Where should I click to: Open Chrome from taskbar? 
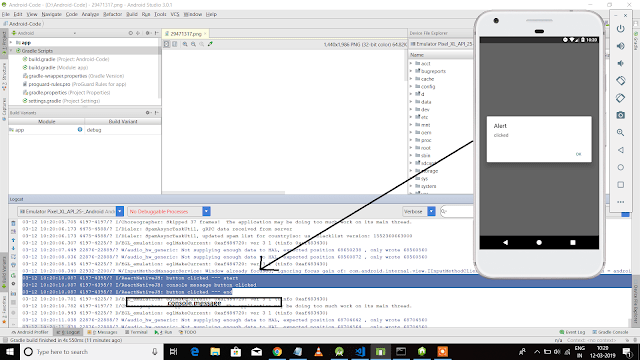point(277,351)
